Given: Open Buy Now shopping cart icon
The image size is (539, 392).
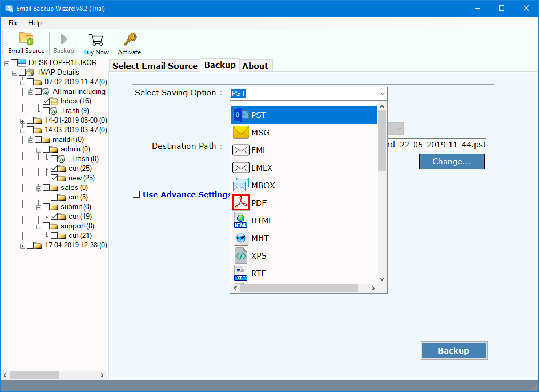Looking at the screenshot, I should 96,40.
